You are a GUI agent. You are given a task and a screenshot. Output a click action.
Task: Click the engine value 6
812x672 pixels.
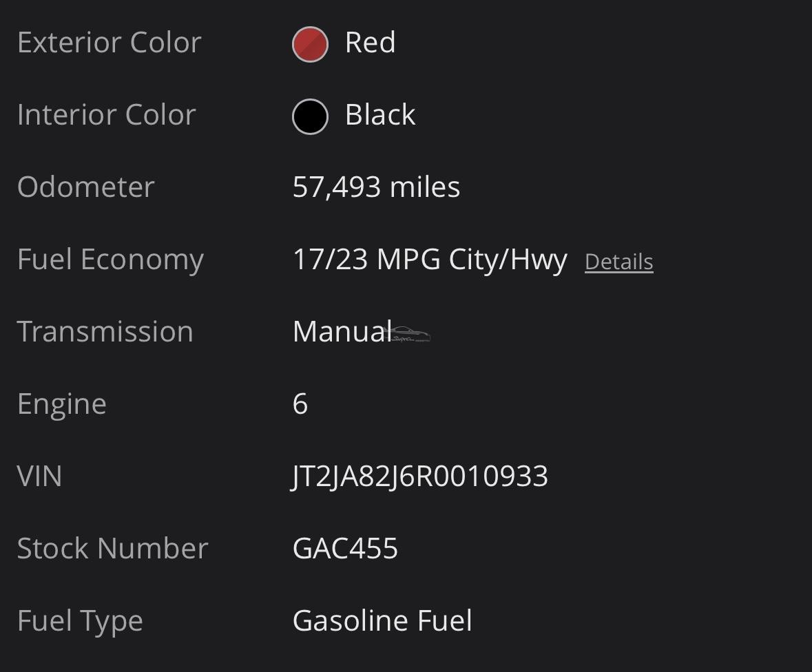[300, 404]
